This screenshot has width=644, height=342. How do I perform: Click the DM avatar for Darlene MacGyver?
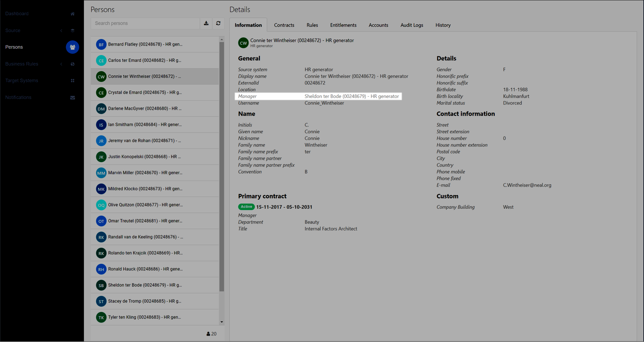pos(101,109)
